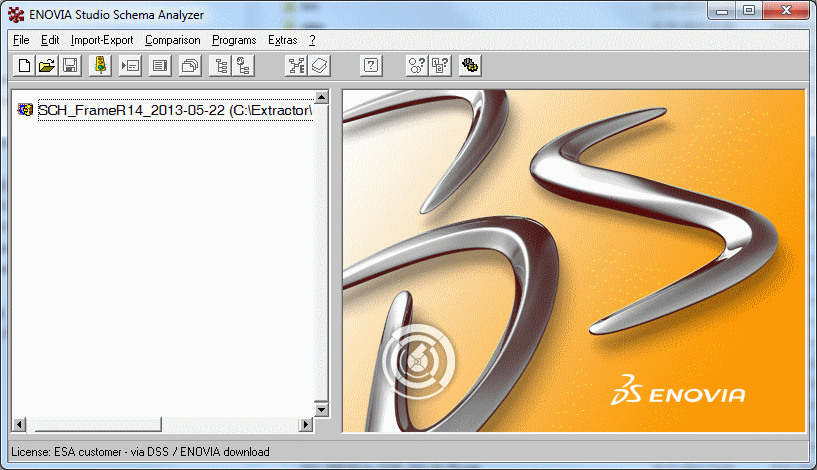Open the File menu
Image resolution: width=817 pixels, height=470 pixels.
[x=21, y=40]
